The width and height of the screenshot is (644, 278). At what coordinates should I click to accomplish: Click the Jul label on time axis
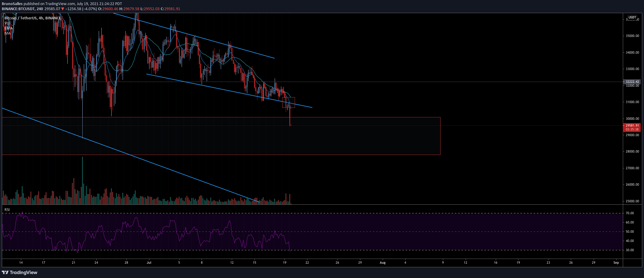pos(149,263)
